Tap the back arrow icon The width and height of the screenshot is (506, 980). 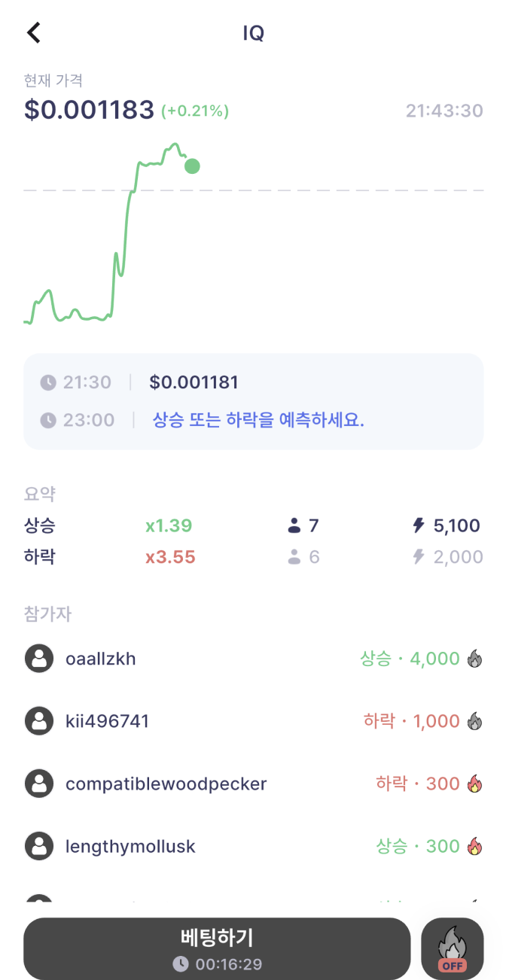(x=34, y=33)
